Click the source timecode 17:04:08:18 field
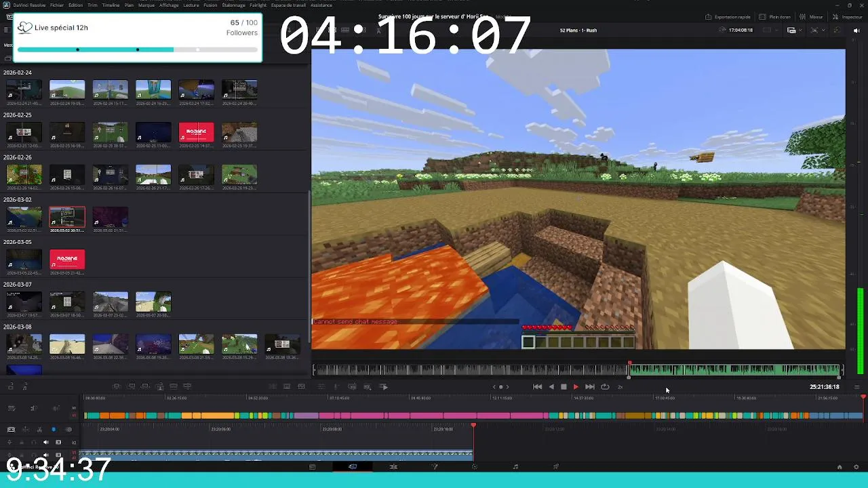 click(740, 30)
